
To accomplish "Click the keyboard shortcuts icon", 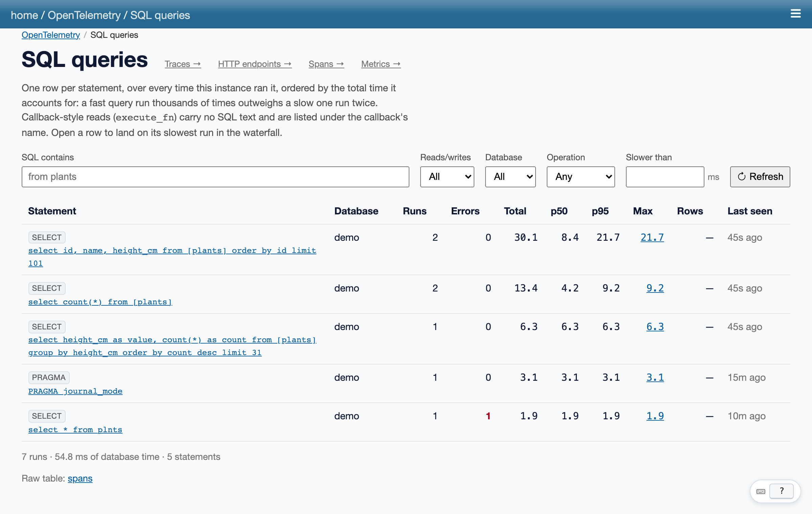I will coord(761,491).
